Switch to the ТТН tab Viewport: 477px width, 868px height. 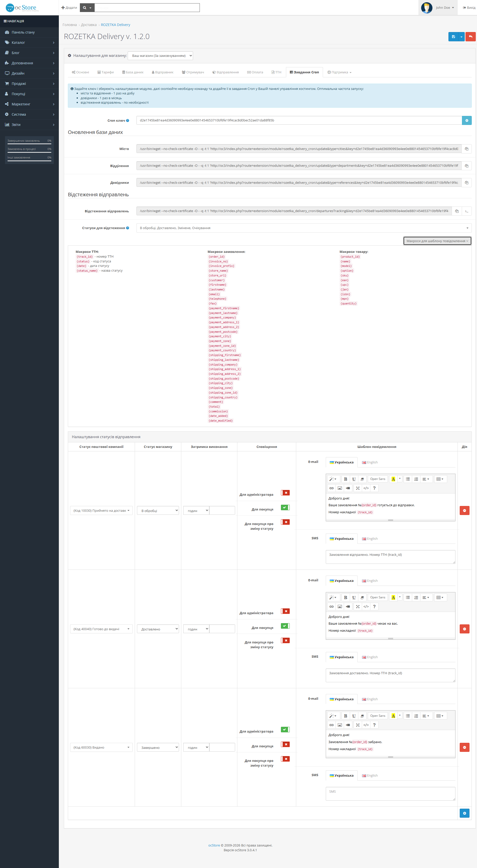point(276,72)
